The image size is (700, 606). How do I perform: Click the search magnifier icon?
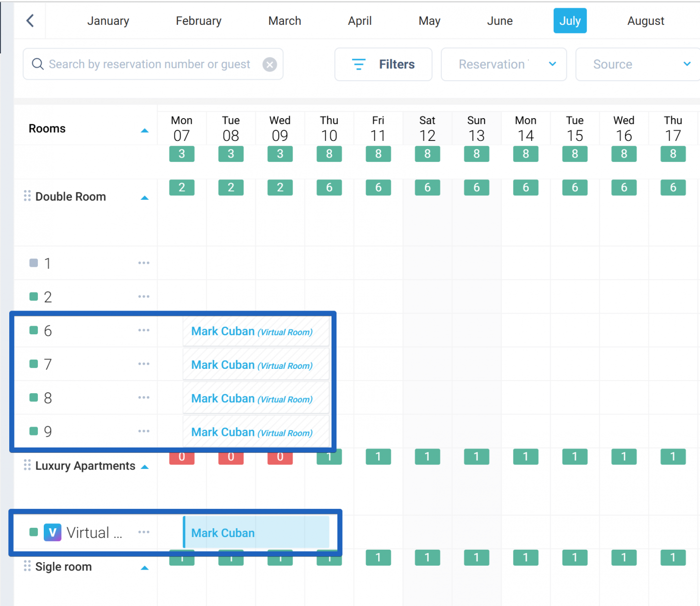point(37,64)
